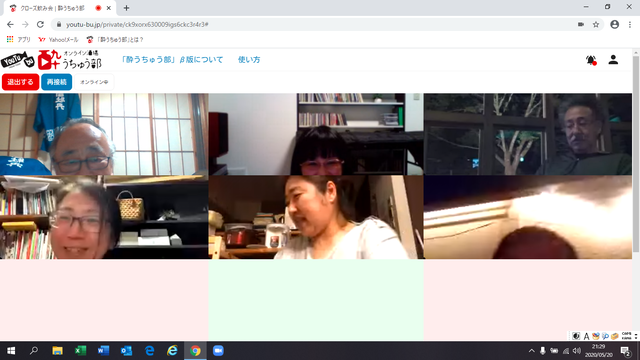
Task: Click the IME input mode A indicator
Action: pos(587,336)
